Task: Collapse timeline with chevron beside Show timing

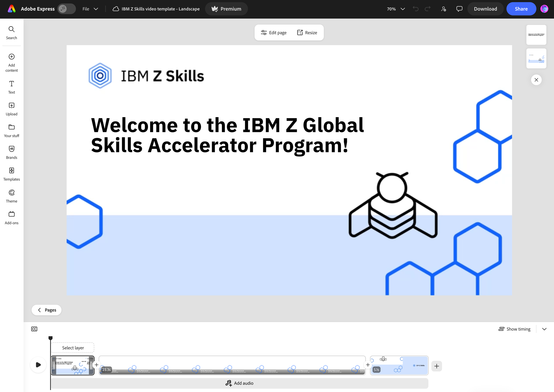Action: 544,329
